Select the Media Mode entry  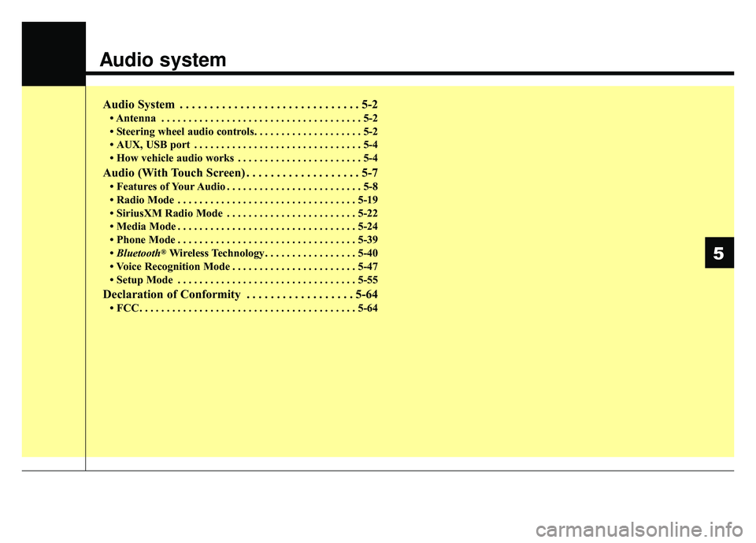pos(243,227)
